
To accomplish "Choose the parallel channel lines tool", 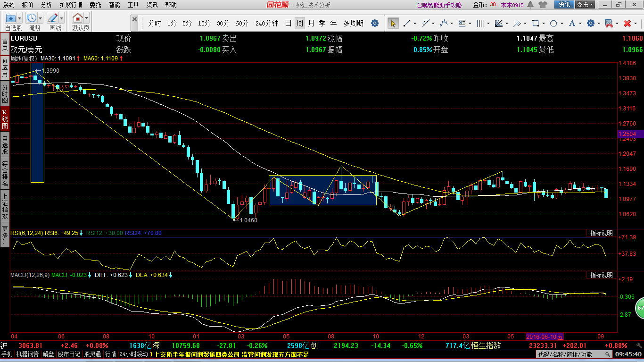I will tap(425, 23).
